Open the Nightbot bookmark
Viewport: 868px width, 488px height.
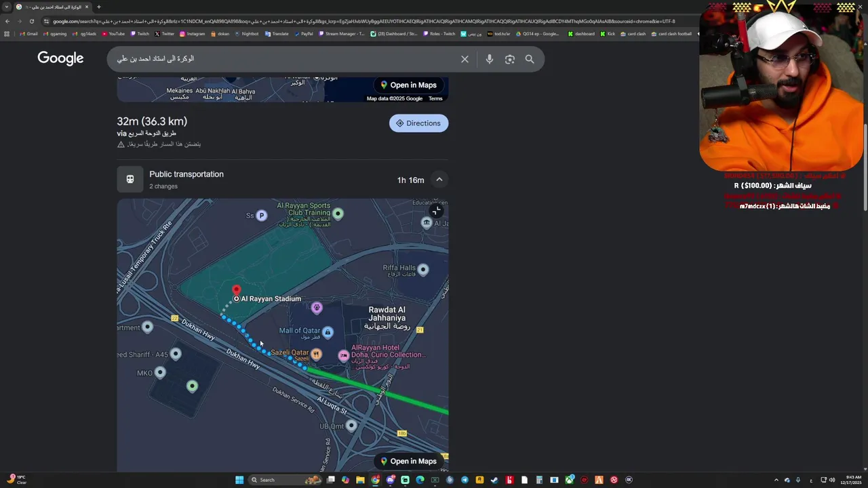click(x=246, y=34)
